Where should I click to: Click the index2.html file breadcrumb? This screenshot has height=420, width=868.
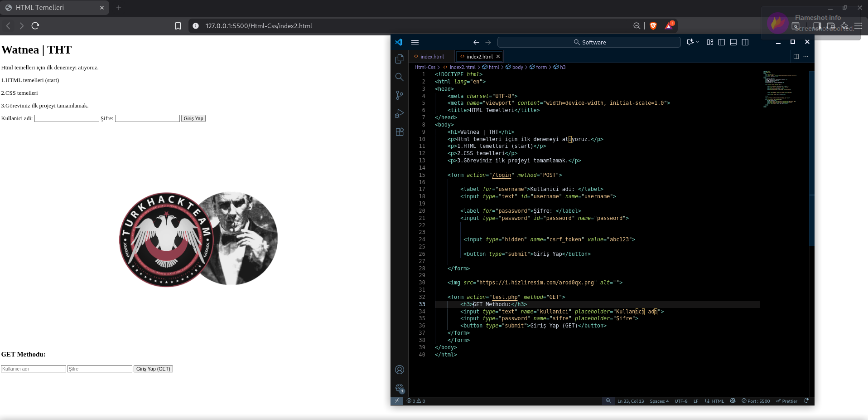coord(459,67)
